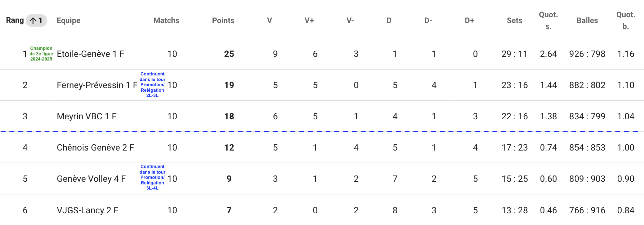644x225 pixels.
Task: Sort by V+ column header
Action: (x=309, y=20)
